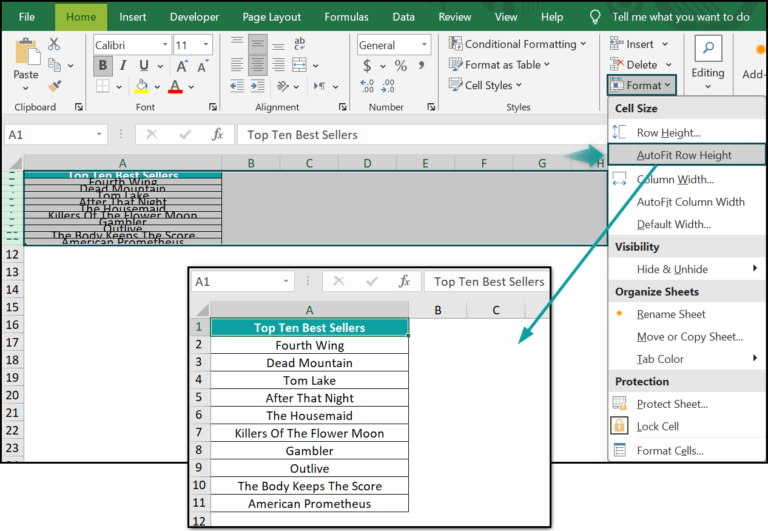Click the Editing search magnifier icon
Screen dimensions: 768x531
708,49
